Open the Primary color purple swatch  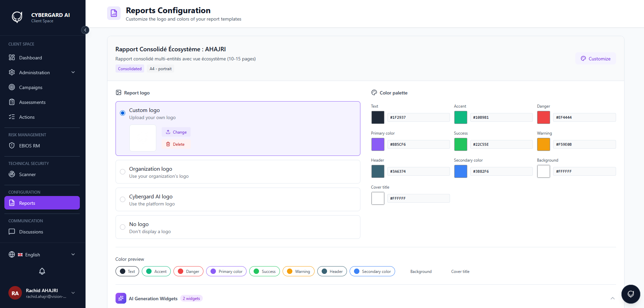pyautogui.click(x=378, y=144)
